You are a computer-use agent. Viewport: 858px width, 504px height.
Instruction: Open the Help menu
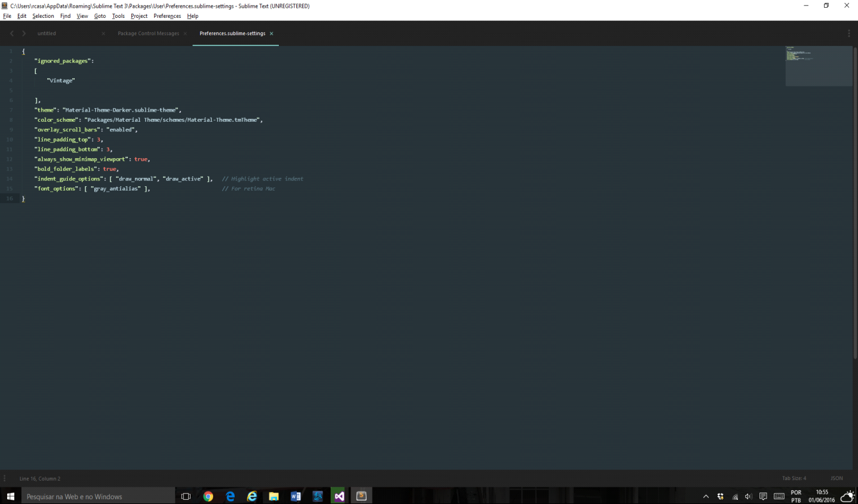click(192, 16)
